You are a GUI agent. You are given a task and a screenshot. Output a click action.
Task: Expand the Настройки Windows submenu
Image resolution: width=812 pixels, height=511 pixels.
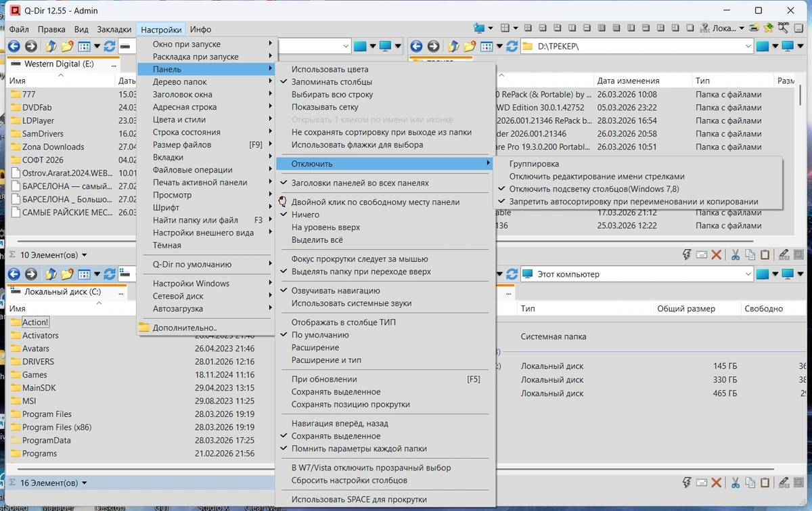tap(207, 283)
